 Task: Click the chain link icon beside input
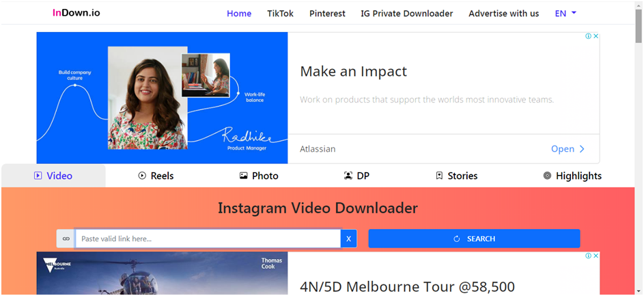coord(66,239)
